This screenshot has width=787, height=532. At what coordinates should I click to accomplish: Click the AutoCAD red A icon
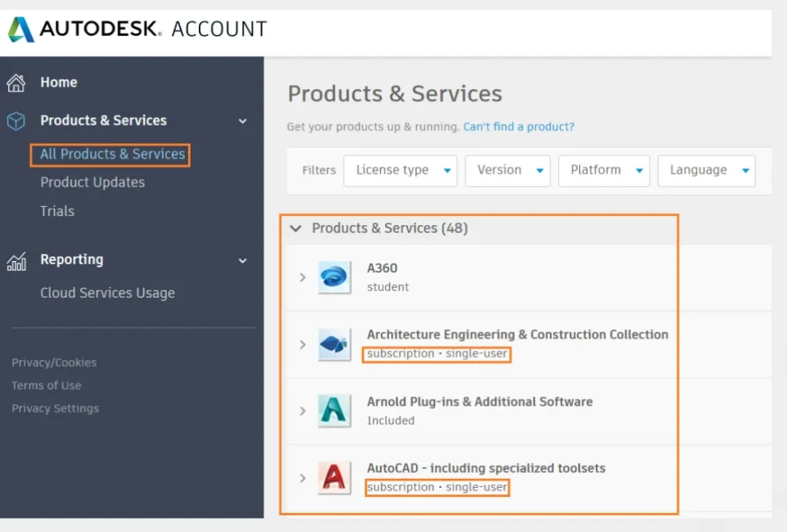click(x=334, y=478)
